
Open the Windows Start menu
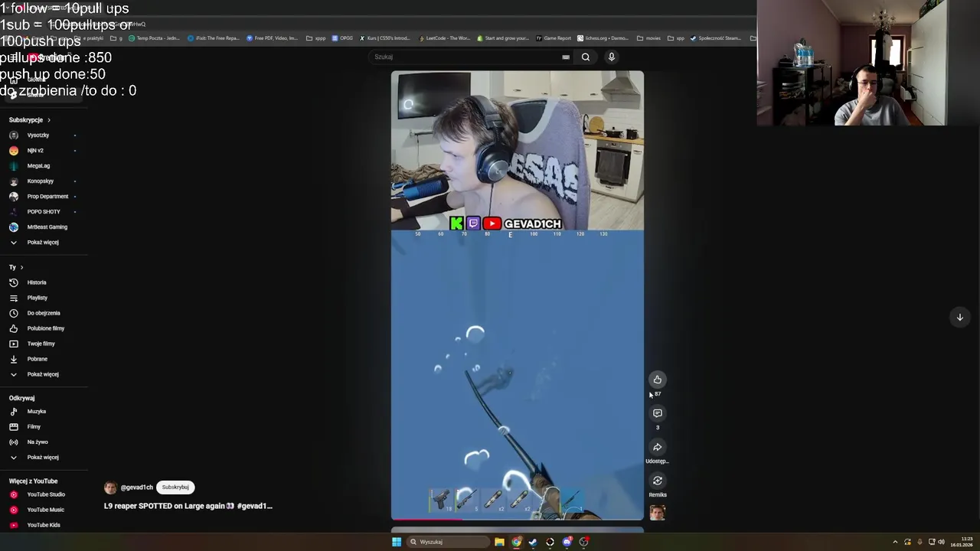tap(397, 542)
